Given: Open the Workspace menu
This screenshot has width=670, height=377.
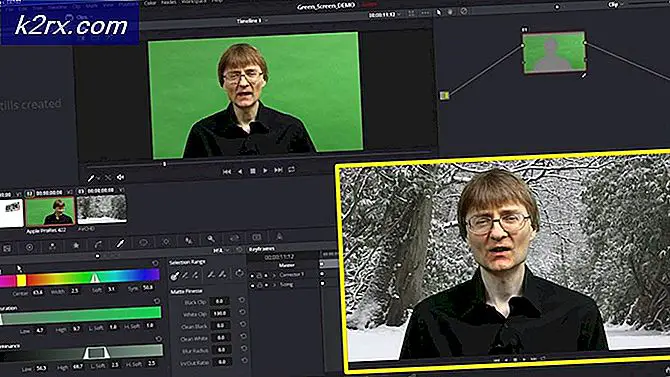Looking at the screenshot, I should click(x=194, y=2).
